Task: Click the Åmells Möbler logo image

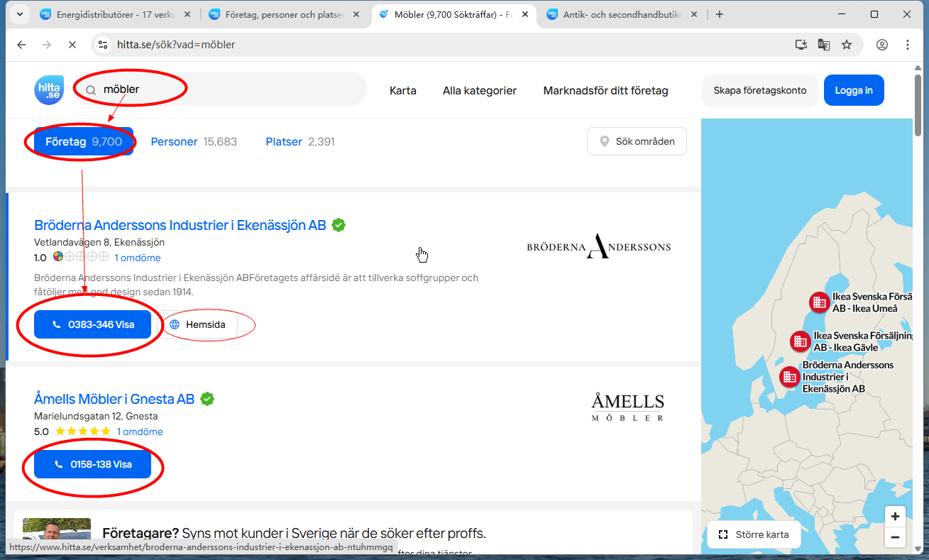Action: [628, 407]
